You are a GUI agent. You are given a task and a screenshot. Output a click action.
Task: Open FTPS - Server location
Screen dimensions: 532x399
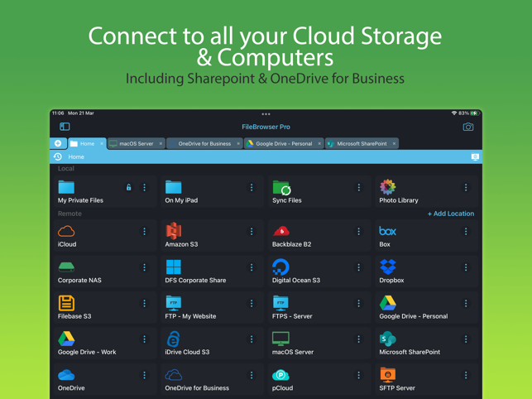319,307
